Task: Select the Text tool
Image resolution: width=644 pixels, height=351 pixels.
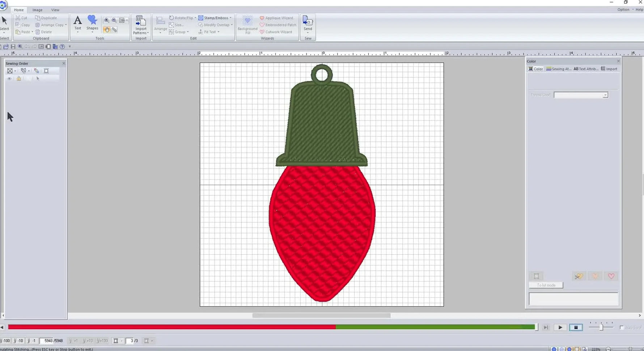Action: tap(77, 24)
